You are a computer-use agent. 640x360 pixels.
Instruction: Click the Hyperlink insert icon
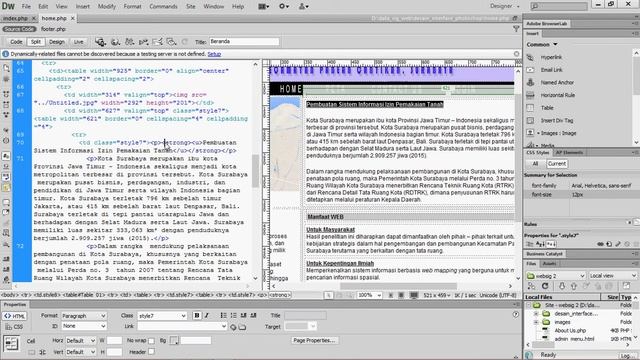tap(530, 57)
